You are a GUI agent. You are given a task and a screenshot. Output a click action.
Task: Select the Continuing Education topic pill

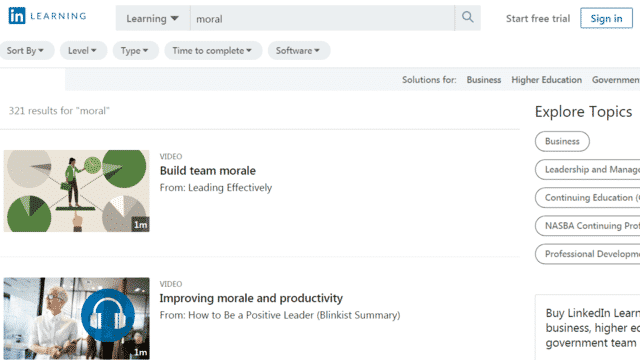point(588,198)
